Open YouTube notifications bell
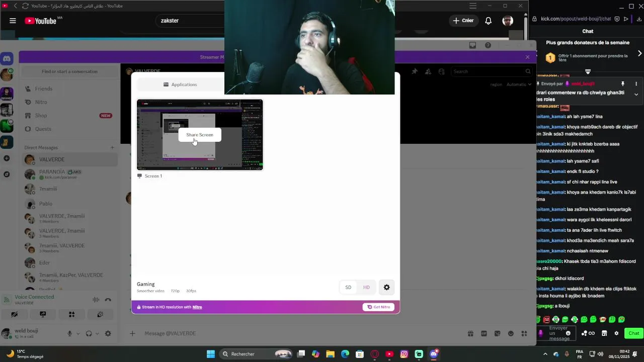Screen dimensions: 644x362 tap(488, 21)
